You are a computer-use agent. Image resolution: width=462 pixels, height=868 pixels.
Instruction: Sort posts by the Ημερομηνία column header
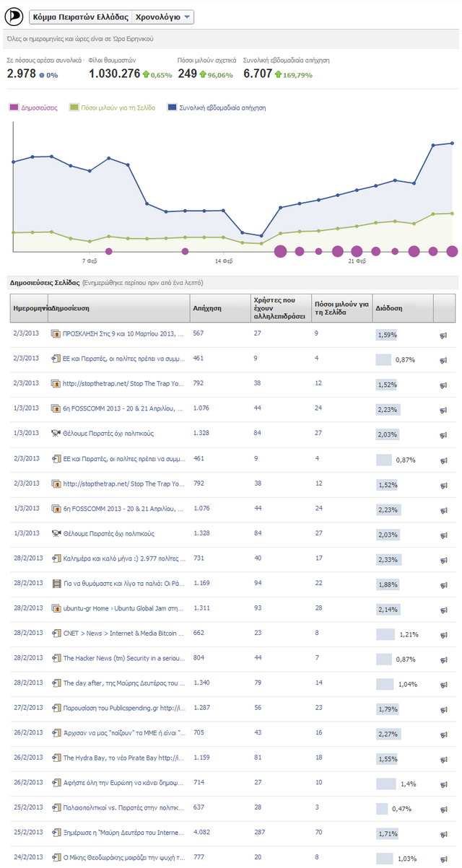pyautogui.click(x=29, y=308)
